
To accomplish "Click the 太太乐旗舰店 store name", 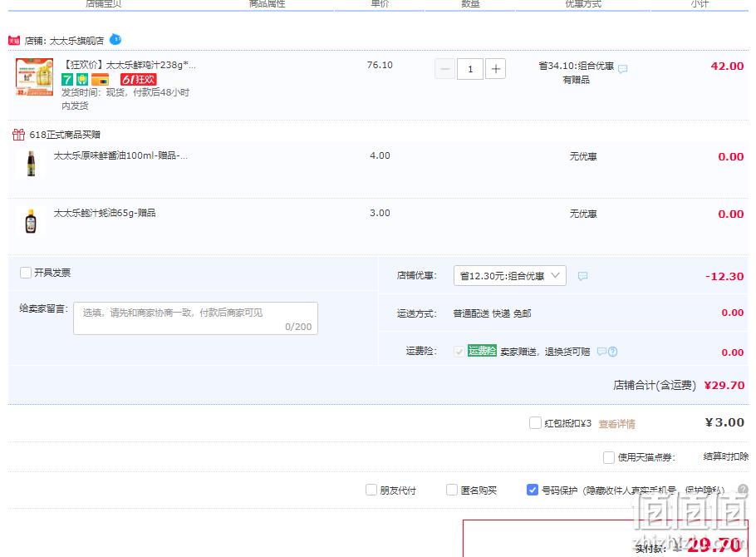I will pos(76,41).
